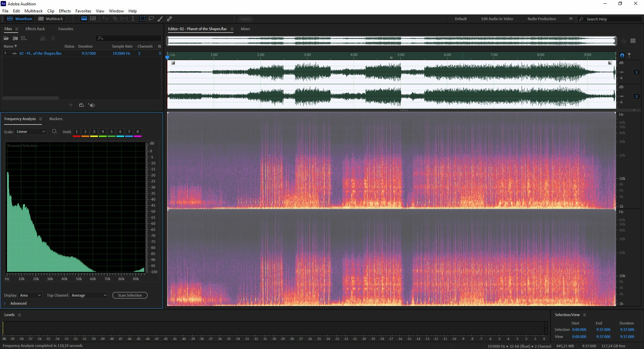
Task: Toggle spectral pitch display
Action: coord(93,19)
